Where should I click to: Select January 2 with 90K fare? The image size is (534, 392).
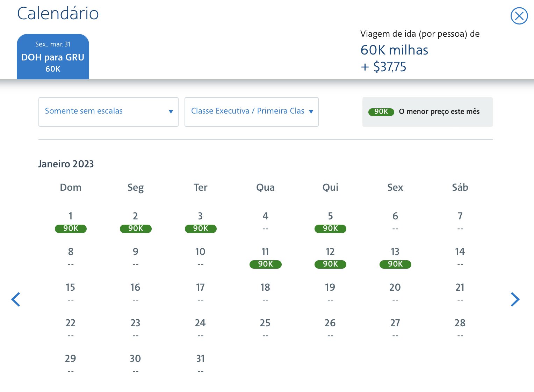(x=136, y=228)
